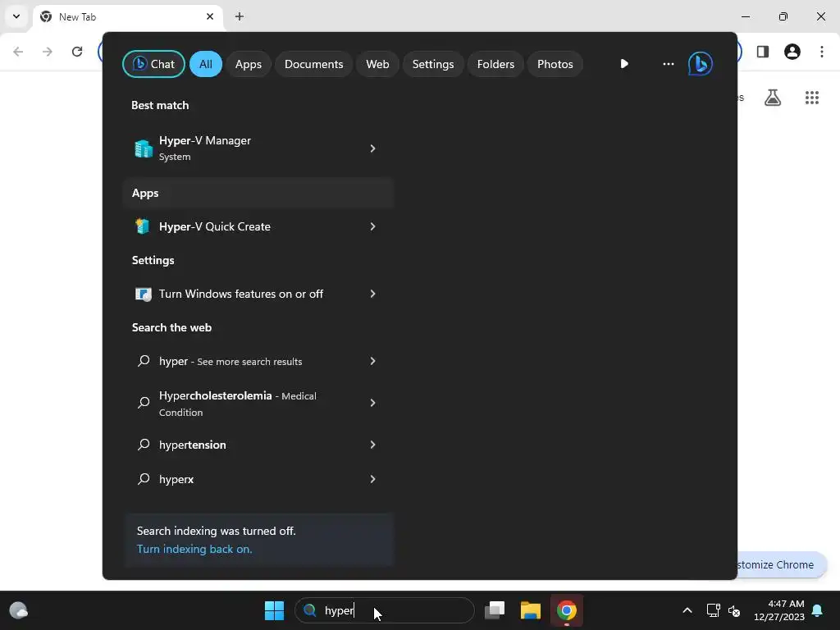The width and height of the screenshot is (840, 630).
Task: Click the taskbar search magnifier icon
Action: click(x=309, y=610)
